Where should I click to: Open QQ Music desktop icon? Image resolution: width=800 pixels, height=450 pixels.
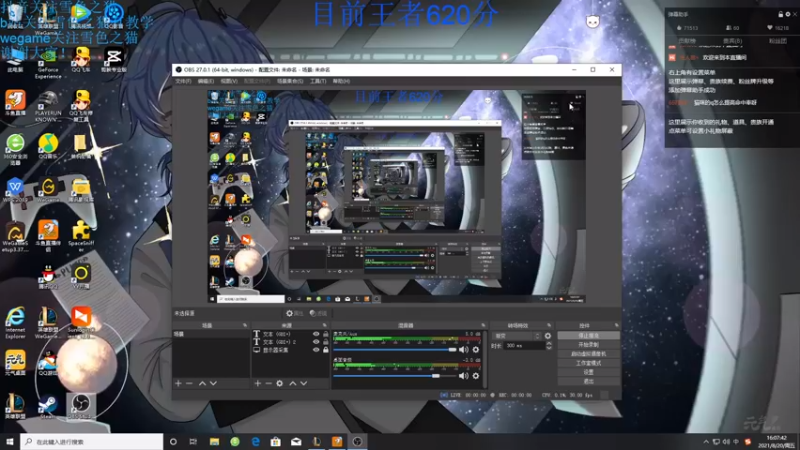pos(48,146)
